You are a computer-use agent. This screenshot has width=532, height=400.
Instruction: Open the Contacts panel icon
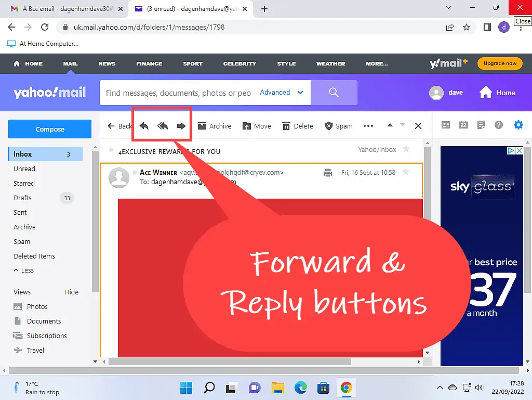click(445, 125)
